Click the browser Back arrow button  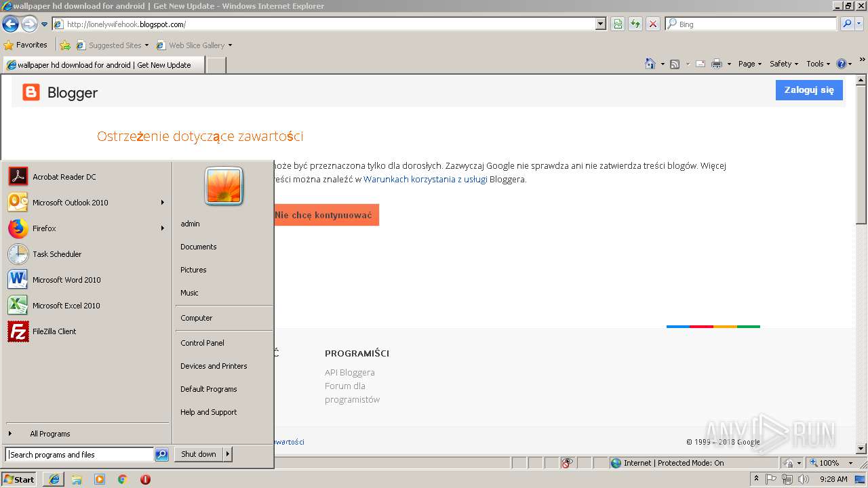click(x=10, y=24)
